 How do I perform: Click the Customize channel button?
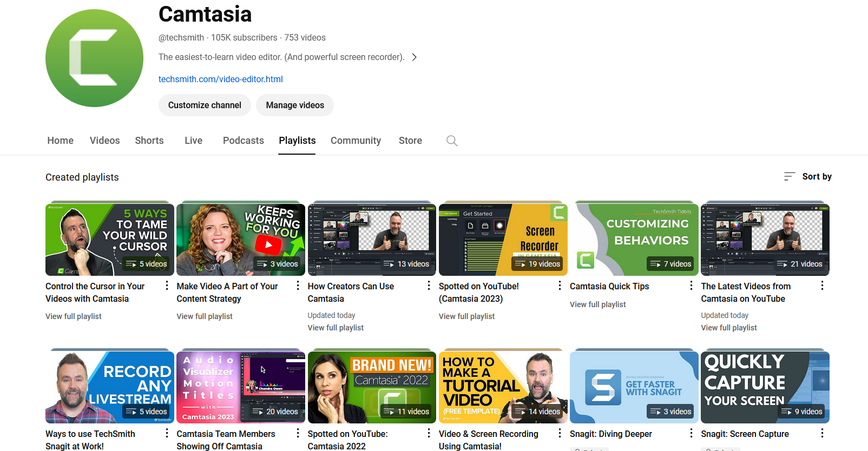point(205,105)
